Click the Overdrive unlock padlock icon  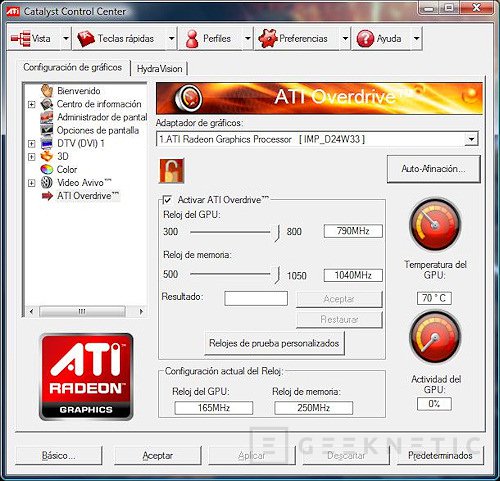coord(172,171)
